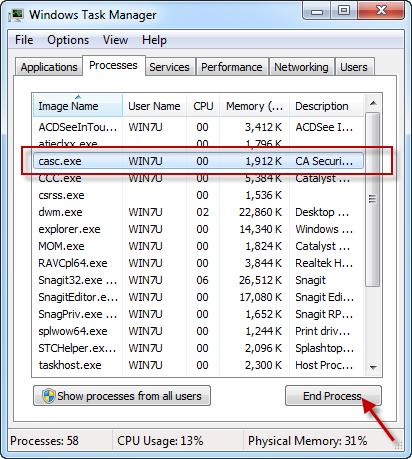This screenshot has height=459, width=412.
Task: Select the Snagit32.exe process
Action: click(198, 280)
